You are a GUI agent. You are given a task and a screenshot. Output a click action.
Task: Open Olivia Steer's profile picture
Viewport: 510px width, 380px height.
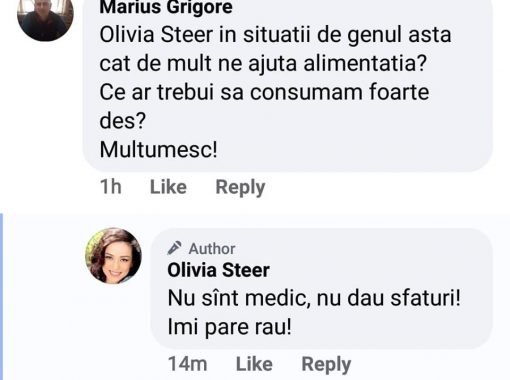[x=113, y=256]
